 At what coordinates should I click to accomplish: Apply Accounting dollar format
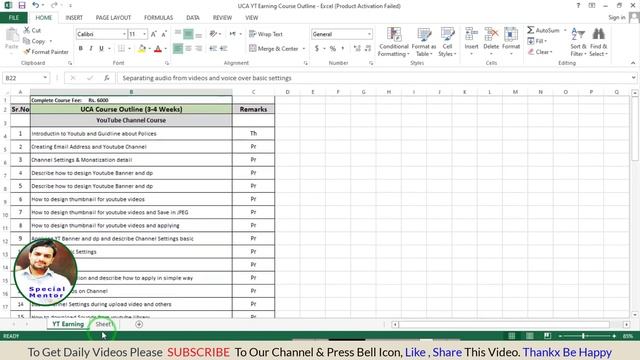317,49
